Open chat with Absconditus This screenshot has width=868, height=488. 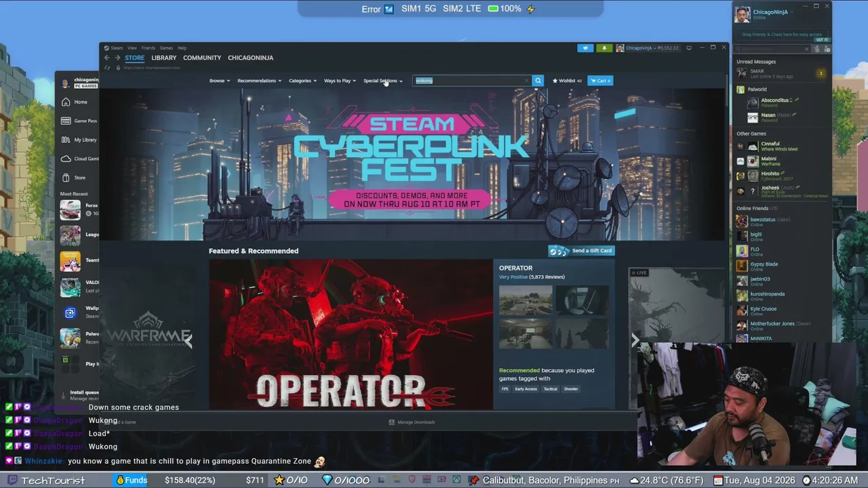[x=787, y=102]
